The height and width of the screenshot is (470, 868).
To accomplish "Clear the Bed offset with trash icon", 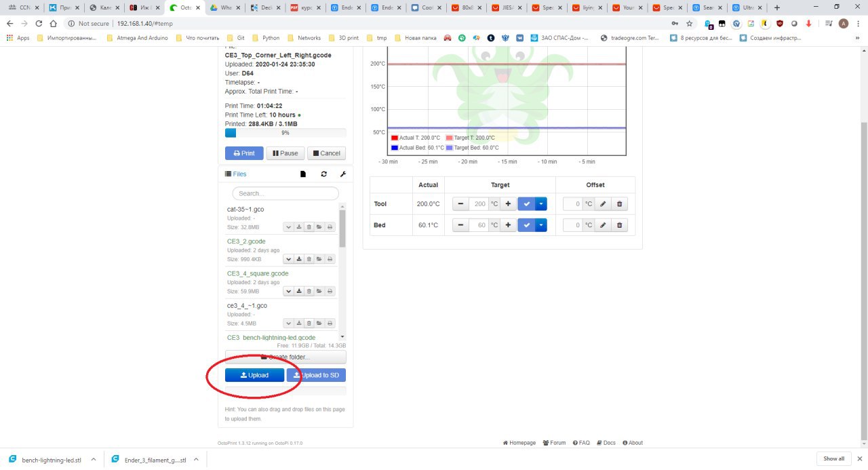I will 620,224.
